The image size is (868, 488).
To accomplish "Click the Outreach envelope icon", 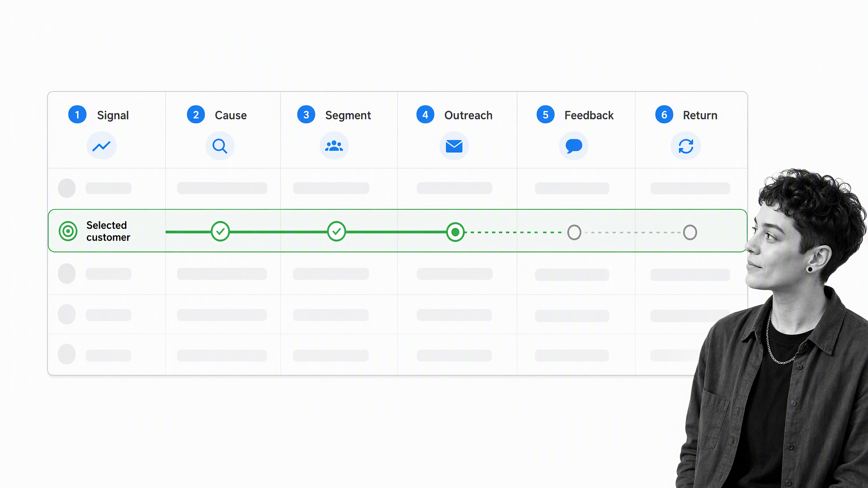I will tap(454, 146).
